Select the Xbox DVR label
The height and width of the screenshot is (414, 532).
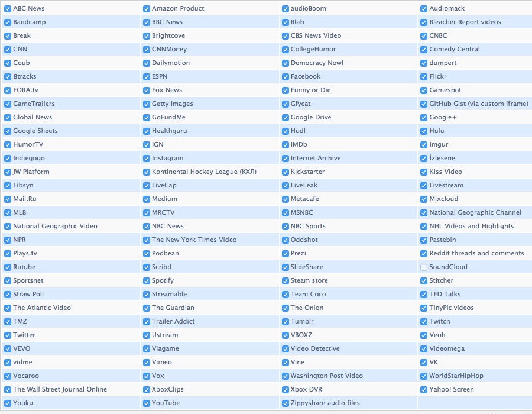pos(306,389)
